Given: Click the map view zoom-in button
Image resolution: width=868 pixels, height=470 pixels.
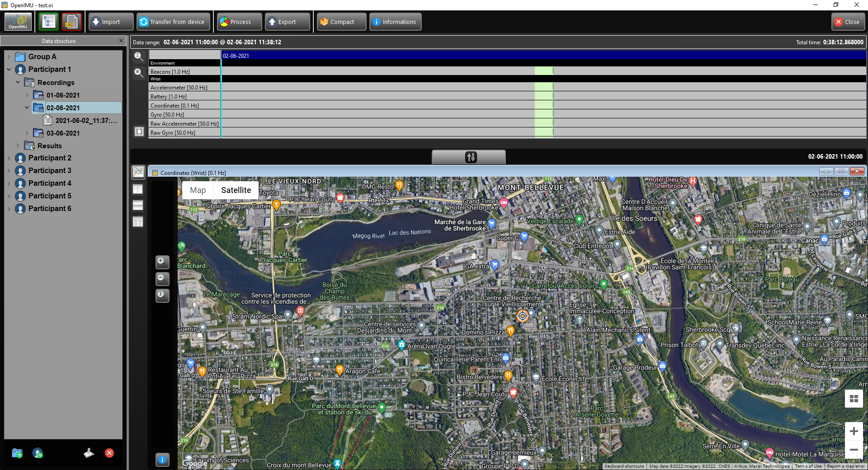Looking at the screenshot, I should 162,262.
